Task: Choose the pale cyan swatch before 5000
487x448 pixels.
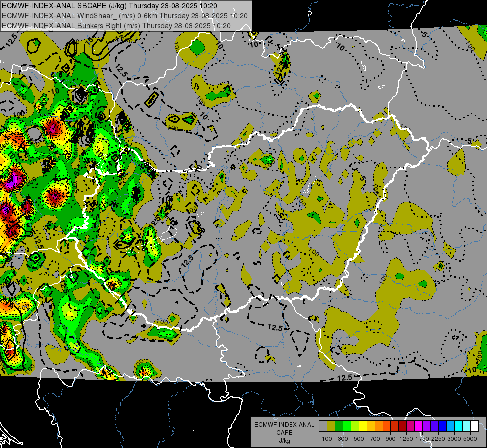Action: click(467, 426)
